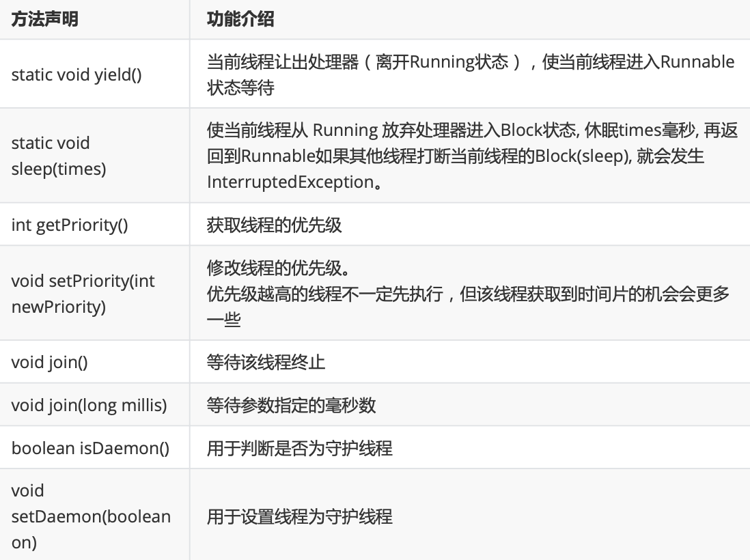Viewport: 750px width, 560px height.
Task: Click the 优先级越高的线程不一定先执行 sentence
Action: [325, 294]
